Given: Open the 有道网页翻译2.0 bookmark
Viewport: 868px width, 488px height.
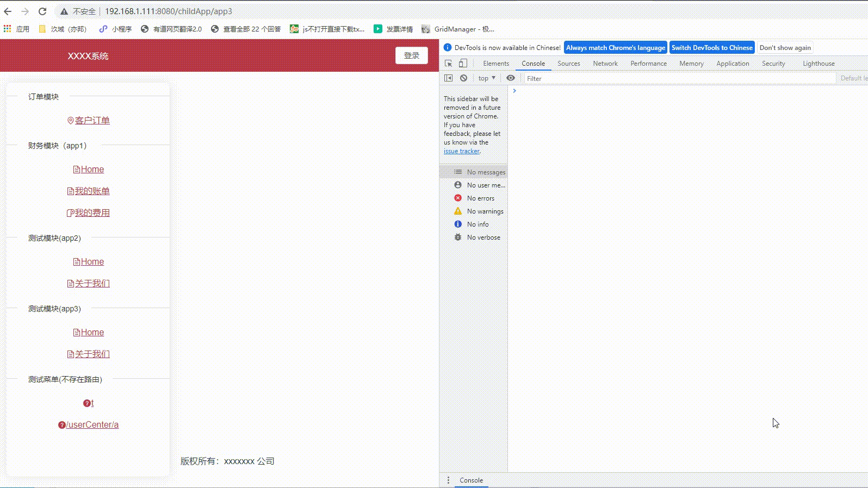Looking at the screenshot, I should pos(171,29).
